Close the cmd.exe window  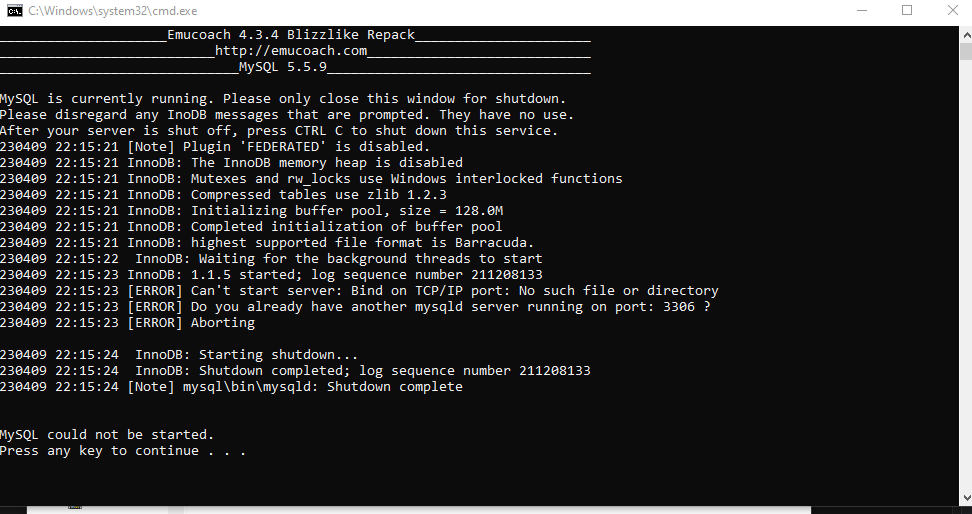(953, 11)
